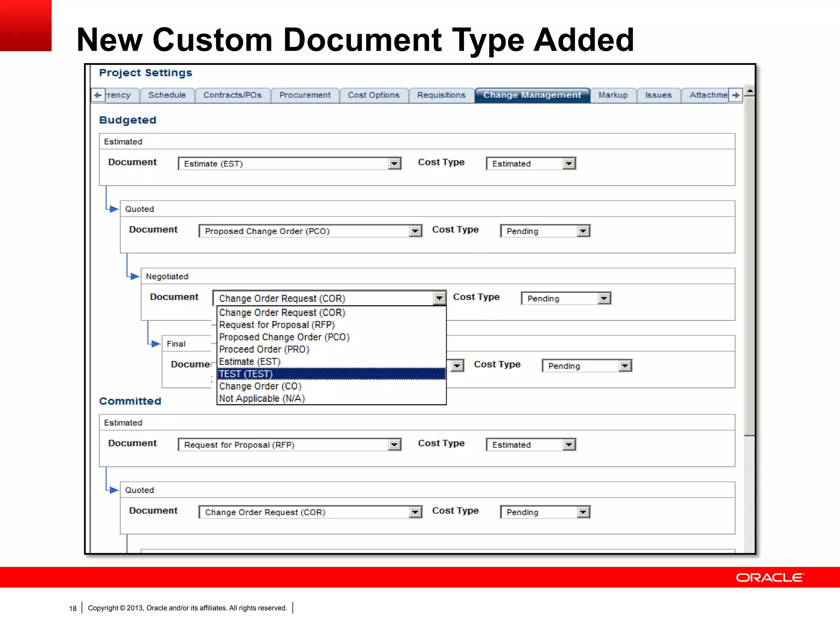The height and width of the screenshot is (630, 840).
Task: Choose Proceed Order (PRO) from list
Action: pyautogui.click(x=331, y=349)
